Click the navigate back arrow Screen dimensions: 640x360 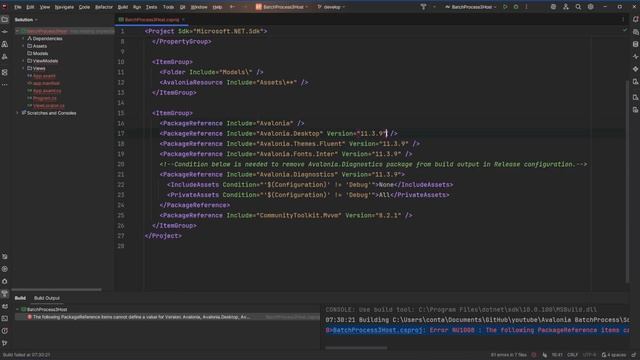(232, 7)
